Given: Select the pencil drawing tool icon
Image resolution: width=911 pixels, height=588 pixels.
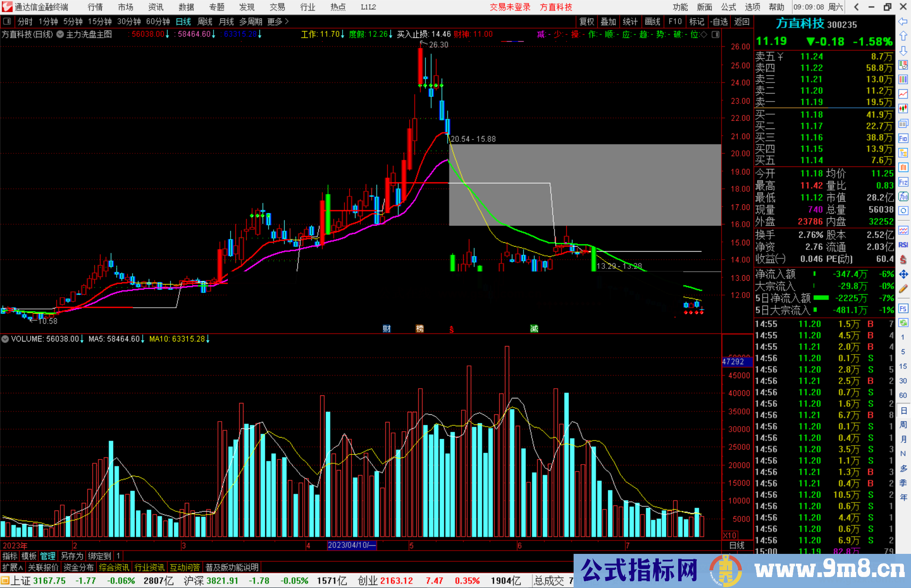Looking at the screenshot, I should (x=903, y=289).
